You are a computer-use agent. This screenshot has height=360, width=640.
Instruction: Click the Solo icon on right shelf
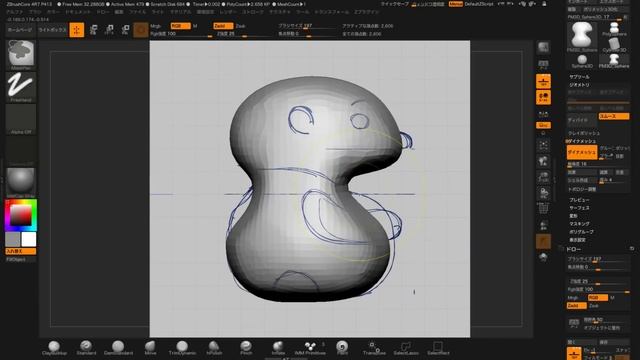click(543, 257)
